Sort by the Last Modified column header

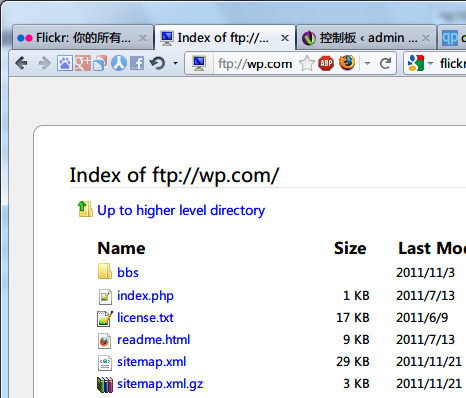tap(432, 248)
